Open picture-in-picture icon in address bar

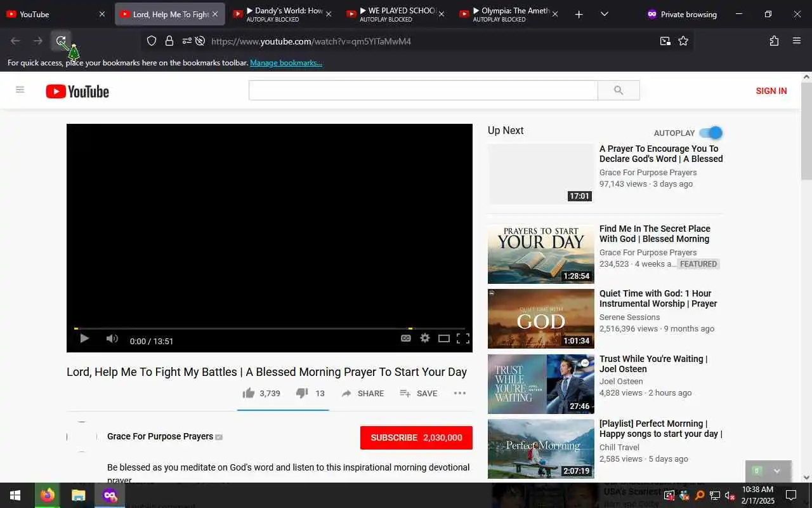pos(665,41)
